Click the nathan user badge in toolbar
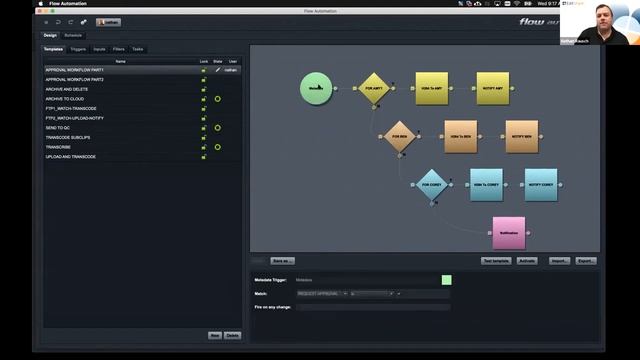The image size is (640, 360). point(108,22)
